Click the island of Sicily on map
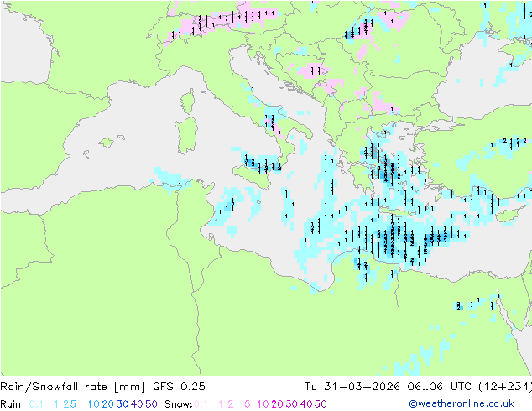The width and height of the screenshot is (532, 411). pos(253,175)
